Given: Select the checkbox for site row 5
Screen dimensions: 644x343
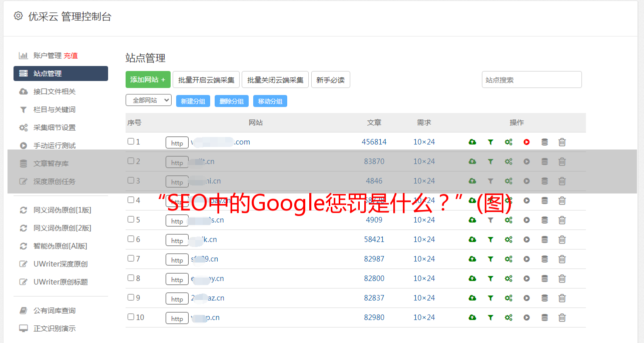Looking at the screenshot, I should point(131,219).
